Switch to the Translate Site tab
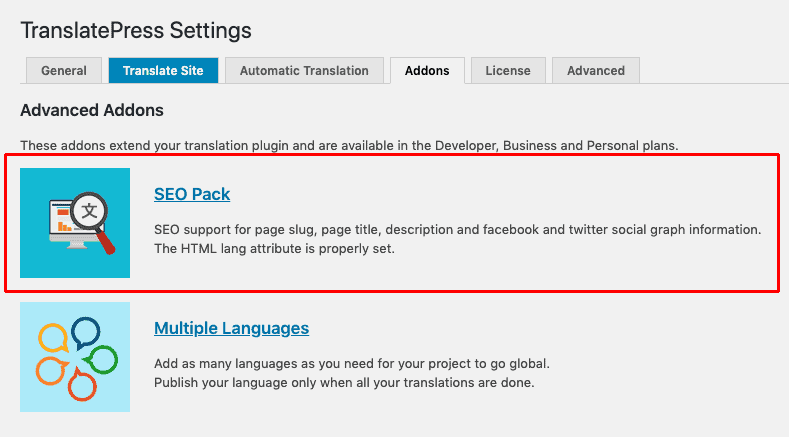789x437 pixels. coord(163,70)
